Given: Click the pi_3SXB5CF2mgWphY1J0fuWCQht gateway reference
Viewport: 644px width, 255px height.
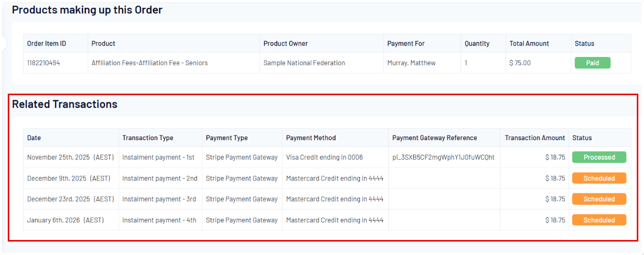Looking at the screenshot, I should [x=443, y=157].
